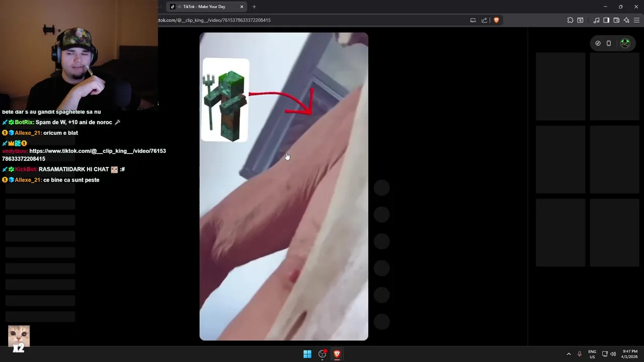Show hidden system tray icons
The height and width of the screenshot is (362, 644).
coord(569,354)
